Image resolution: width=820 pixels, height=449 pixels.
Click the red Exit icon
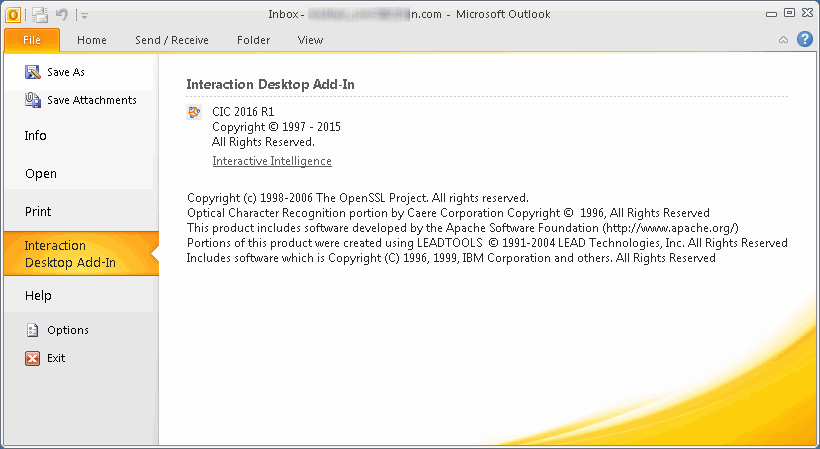tap(32, 358)
